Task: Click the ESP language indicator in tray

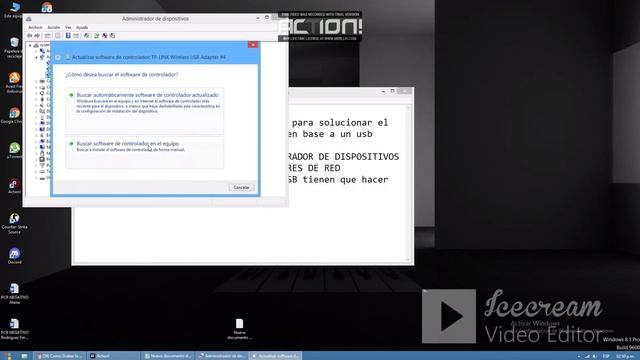Action: pyautogui.click(x=606, y=356)
